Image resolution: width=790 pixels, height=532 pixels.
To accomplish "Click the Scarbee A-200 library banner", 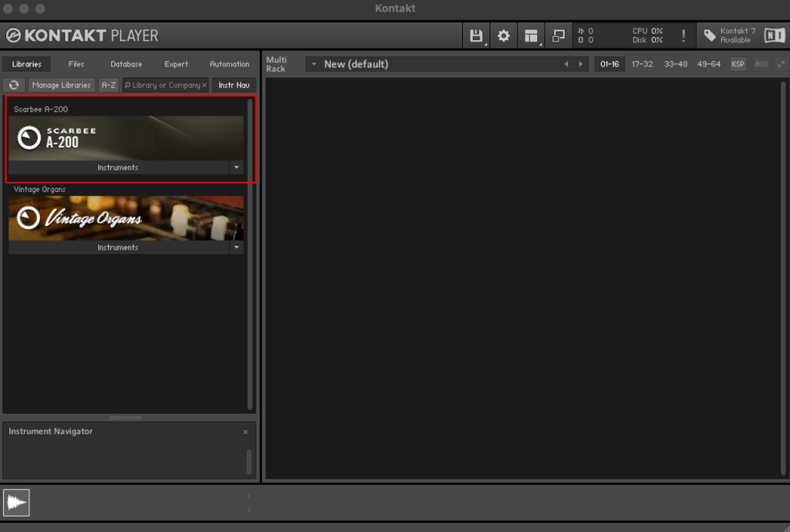I will (126, 138).
